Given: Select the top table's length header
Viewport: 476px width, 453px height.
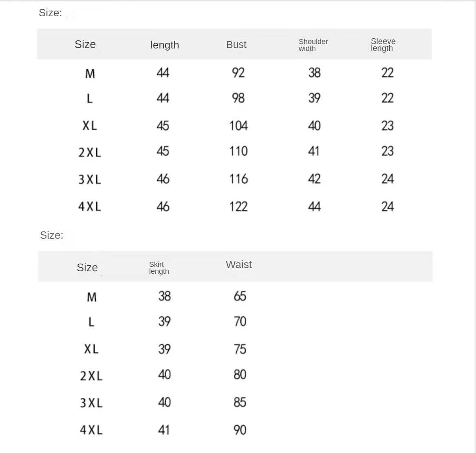Looking at the screenshot, I should (x=165, y=45).
